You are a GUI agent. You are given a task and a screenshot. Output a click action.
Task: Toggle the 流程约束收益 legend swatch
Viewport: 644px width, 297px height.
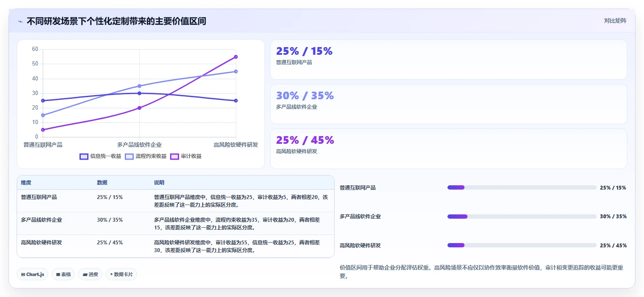pyautogui.click(x=129, y=157)
